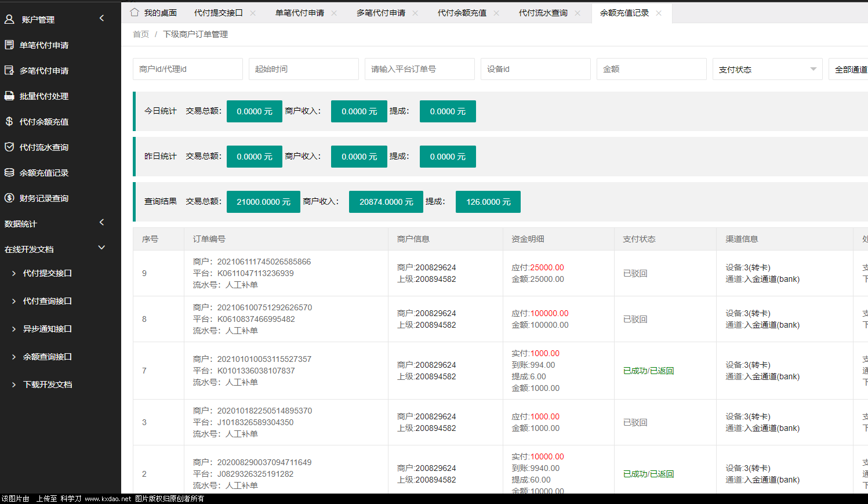Click the 下级商户订单管理 breadcrumb
868x504 pixels.
point(195,34)
